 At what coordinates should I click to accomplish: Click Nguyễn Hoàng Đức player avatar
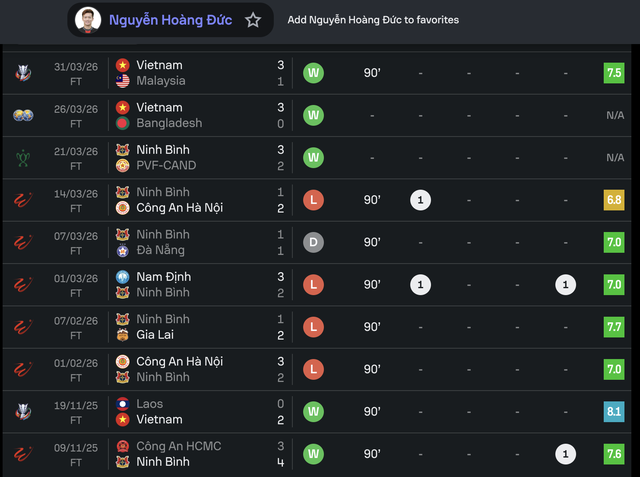coord(88,20)
